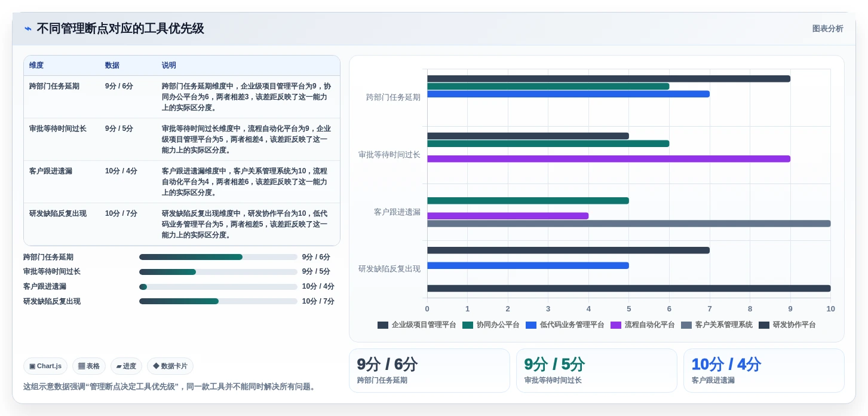Click the 说明 column header
This screenshot has height=416, width=868.
click(x=169, y=66)
